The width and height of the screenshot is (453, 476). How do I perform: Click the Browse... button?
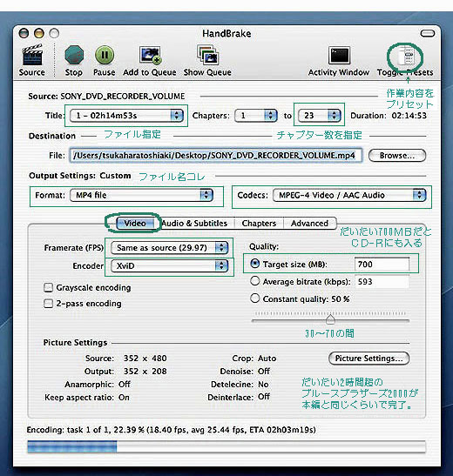click(397, 156)
